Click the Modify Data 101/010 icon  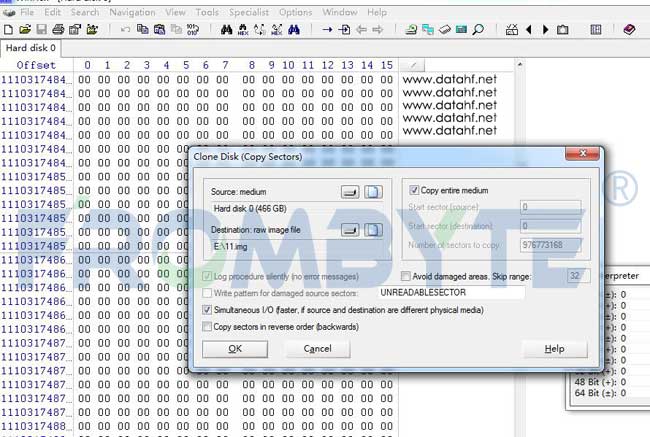(x=193, y=29)
